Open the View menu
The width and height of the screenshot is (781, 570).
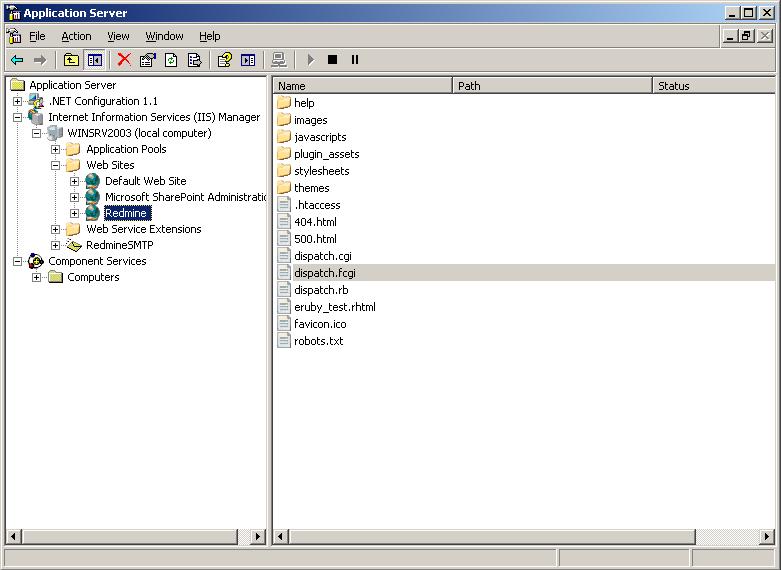118,36
